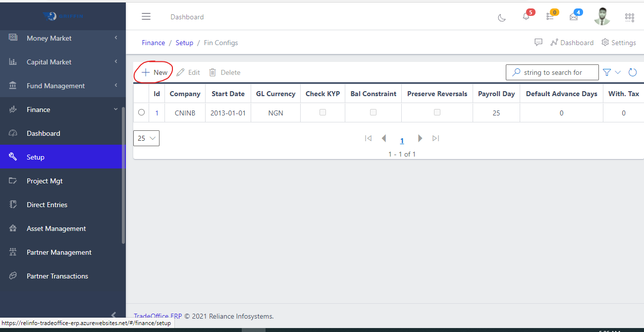Open the page size dropdown showing 25
The width and height of the screenshot is (644, 332).
[x=146, y=138]
